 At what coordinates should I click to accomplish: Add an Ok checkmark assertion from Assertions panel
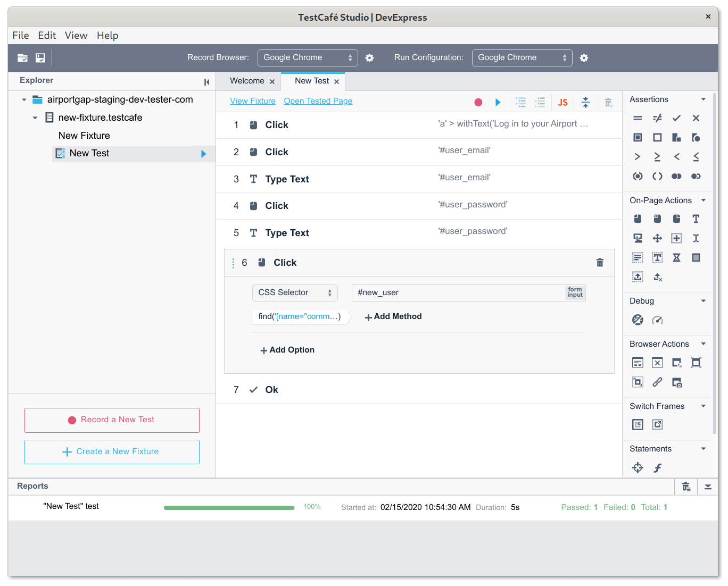tap(676, 118)
